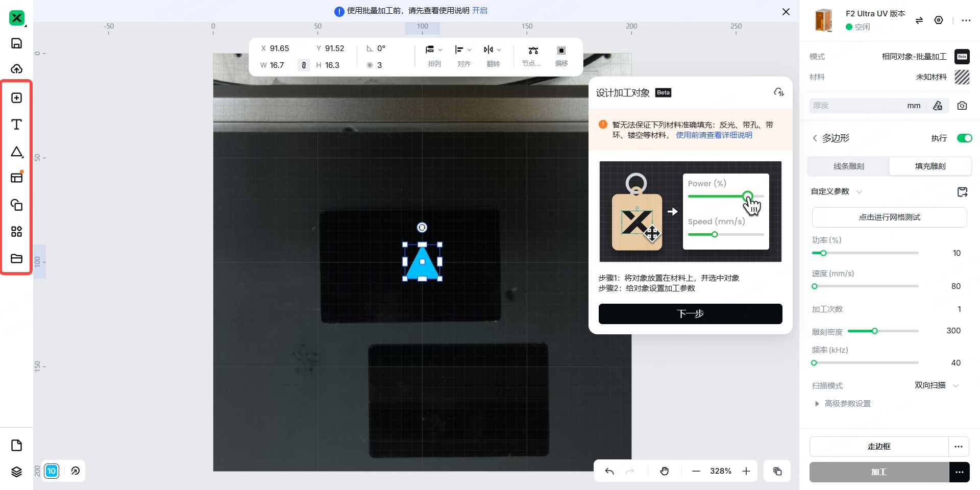Click the 下一步 button

coord(690,314)
